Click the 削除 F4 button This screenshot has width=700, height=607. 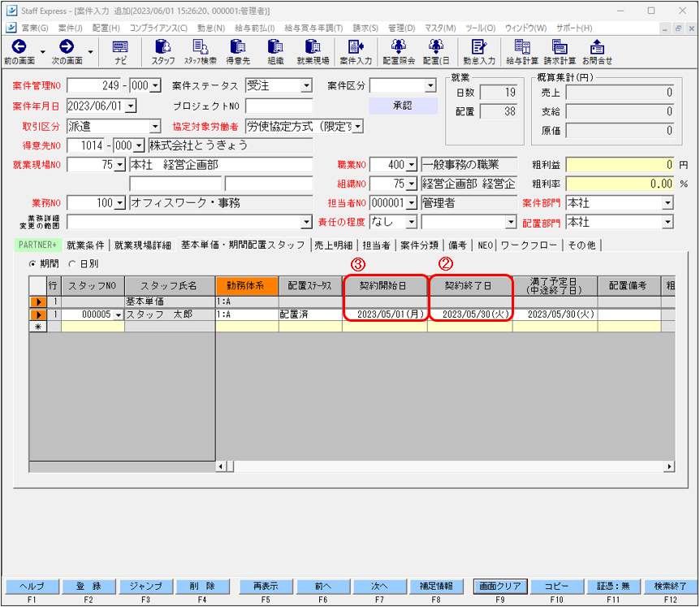coord(202,586)
